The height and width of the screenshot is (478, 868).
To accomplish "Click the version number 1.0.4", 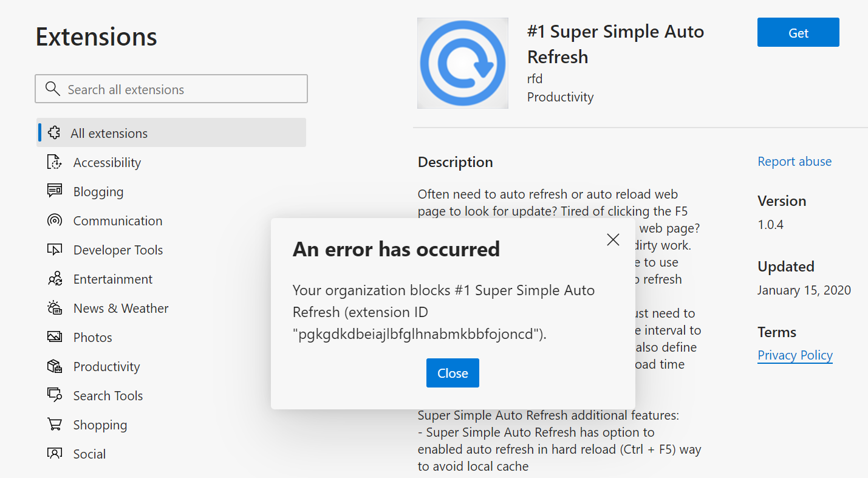I will (770, 224).
